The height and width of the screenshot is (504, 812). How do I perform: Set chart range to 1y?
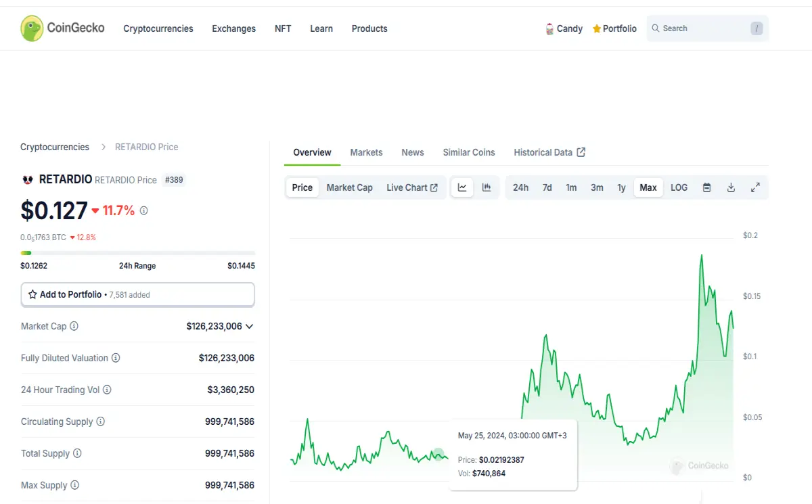(x=621, y=187)
